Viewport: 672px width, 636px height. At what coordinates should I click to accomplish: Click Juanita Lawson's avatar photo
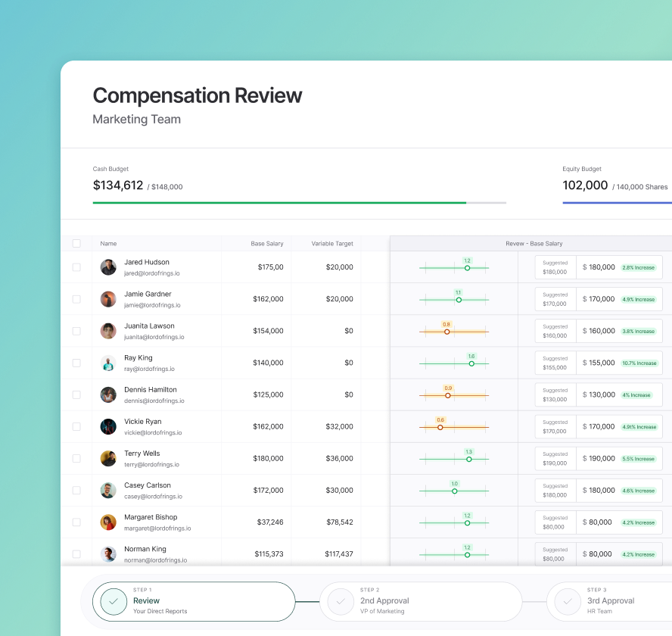[108, 331]
